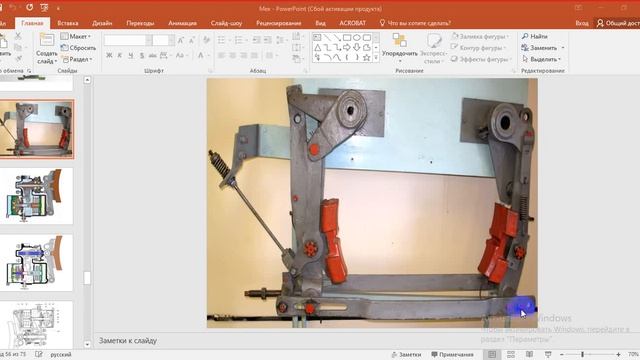Click the zoom slider handle
Screen dimensions: 640x360
tap(582, 354)
